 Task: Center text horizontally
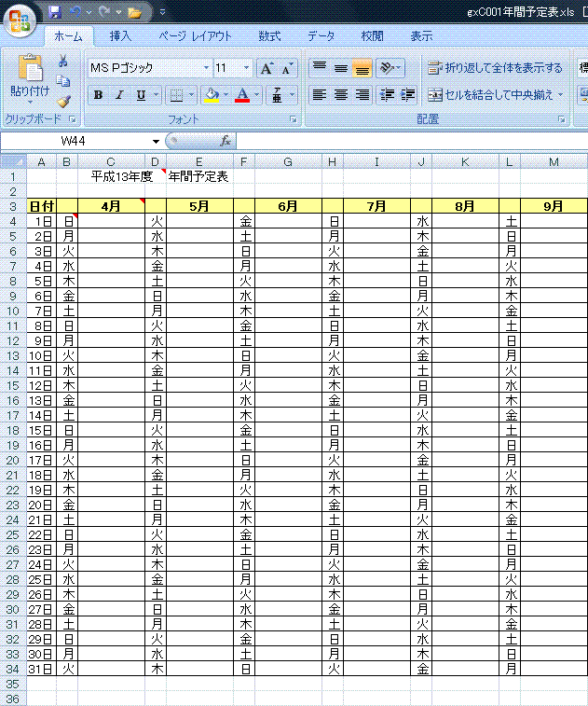[x=340, y=94]
